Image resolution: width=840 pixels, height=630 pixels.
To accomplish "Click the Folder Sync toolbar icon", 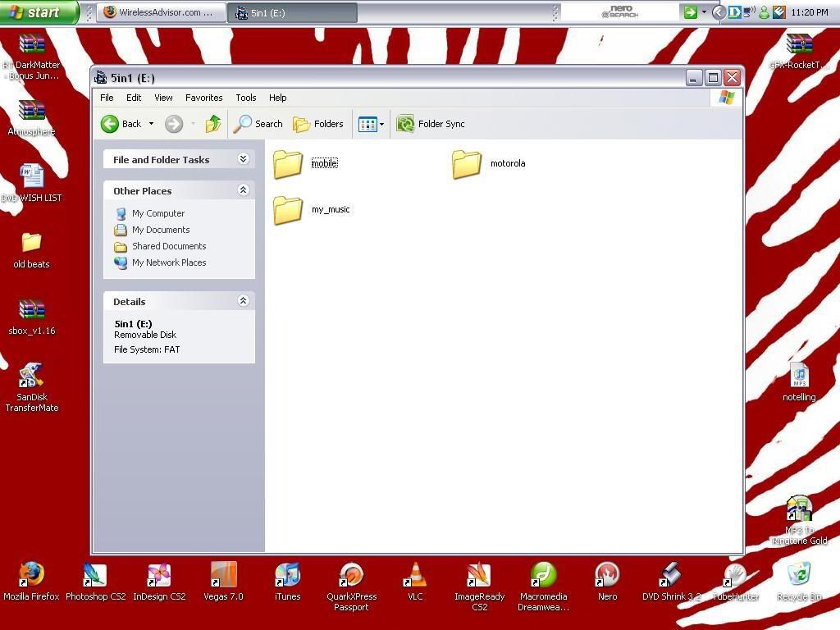I will pyautogui.click(x=405, y=124).
